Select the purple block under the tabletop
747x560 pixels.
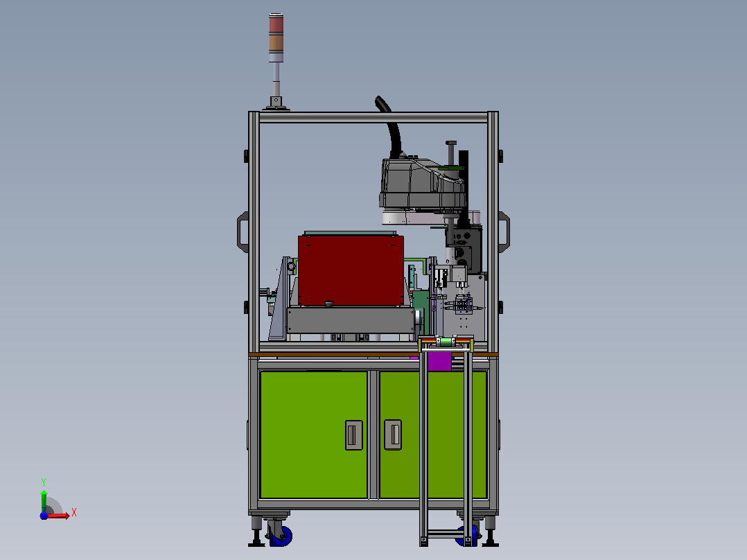(x=439, y=361)
